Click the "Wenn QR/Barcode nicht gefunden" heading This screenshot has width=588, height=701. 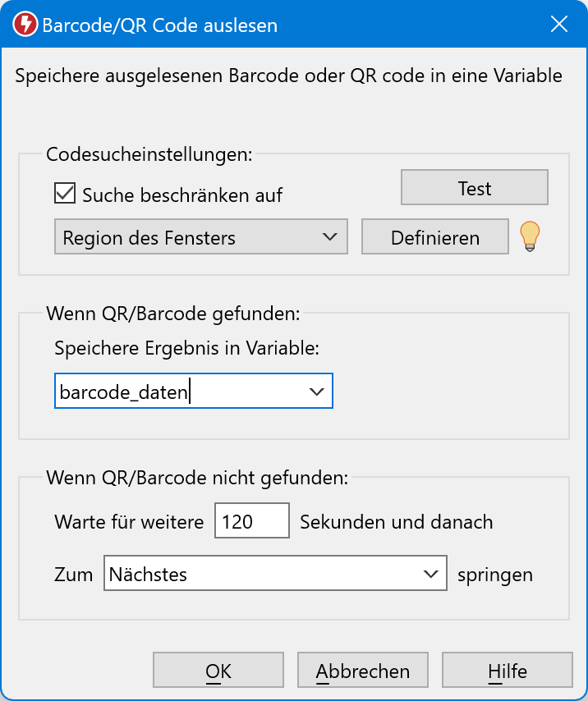(198, 477)
